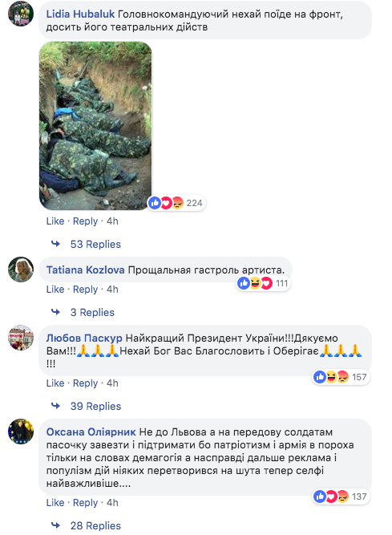
Task: Open the trench photo attached to comment
Action: [95, 126]
